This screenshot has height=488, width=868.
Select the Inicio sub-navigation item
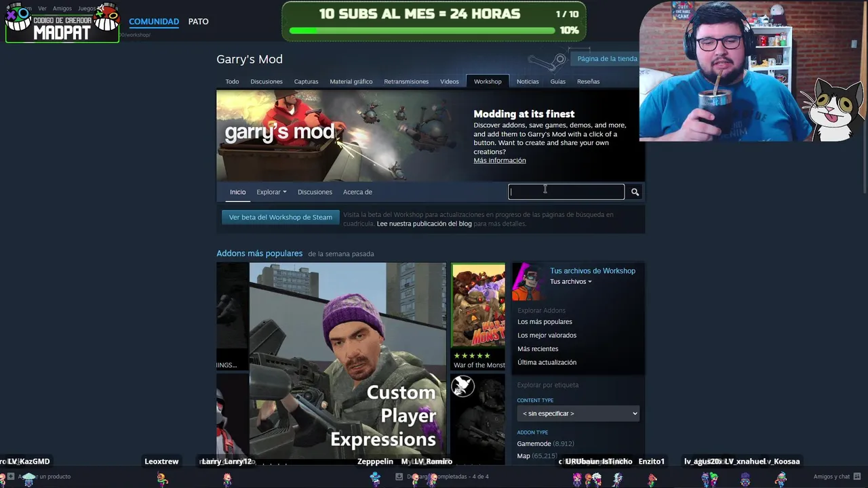click(x=237, y=192)
